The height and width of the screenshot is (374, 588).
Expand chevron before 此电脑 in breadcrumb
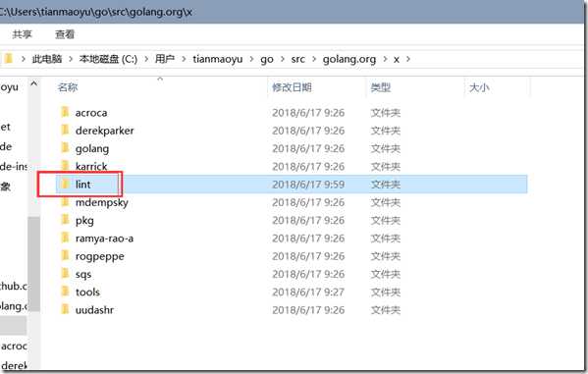click(x=24, y=59)
